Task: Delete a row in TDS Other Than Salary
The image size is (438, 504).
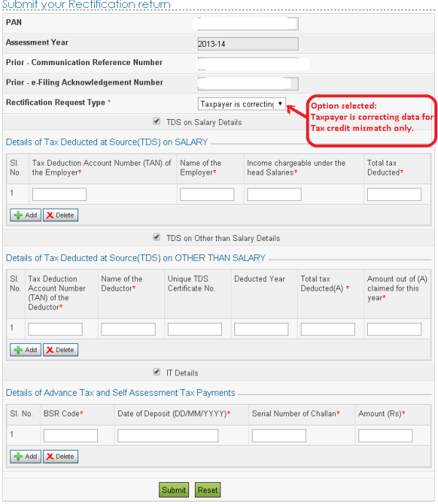Action: click(x=60, y=350)
